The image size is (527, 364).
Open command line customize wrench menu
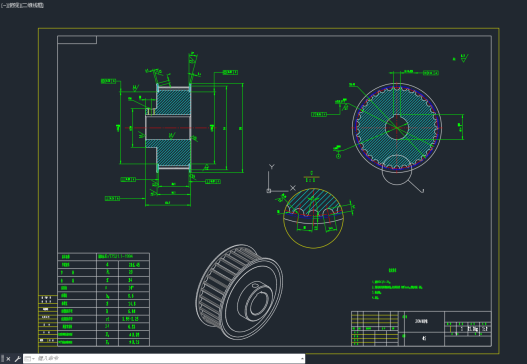(17, 359)
